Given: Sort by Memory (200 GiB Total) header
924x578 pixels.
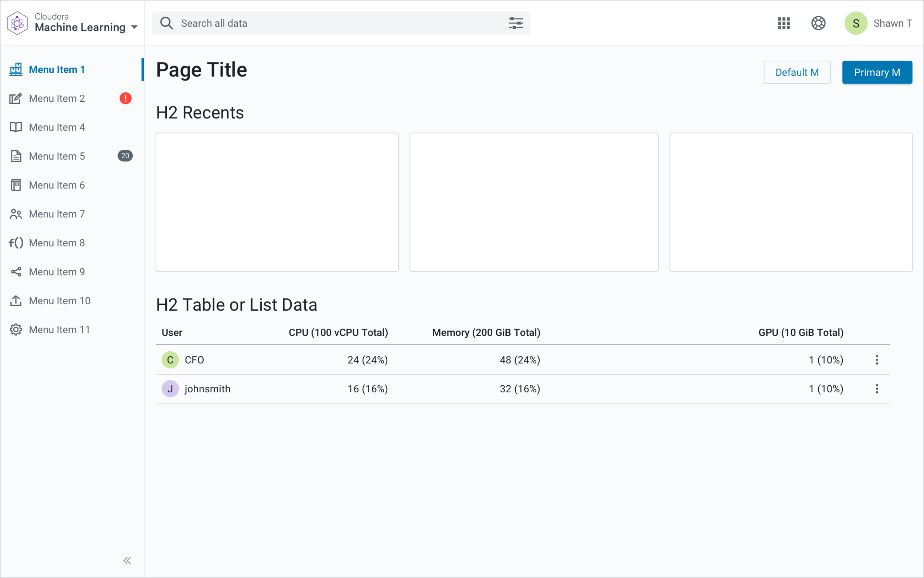Looking at the screenshot, I should pyautogui.click(x=486, y=332).
